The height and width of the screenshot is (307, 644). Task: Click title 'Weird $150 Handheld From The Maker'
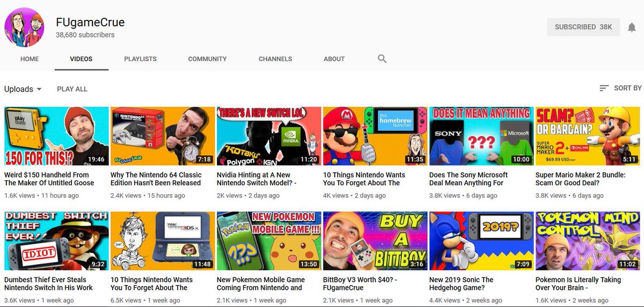click(49, 179)
